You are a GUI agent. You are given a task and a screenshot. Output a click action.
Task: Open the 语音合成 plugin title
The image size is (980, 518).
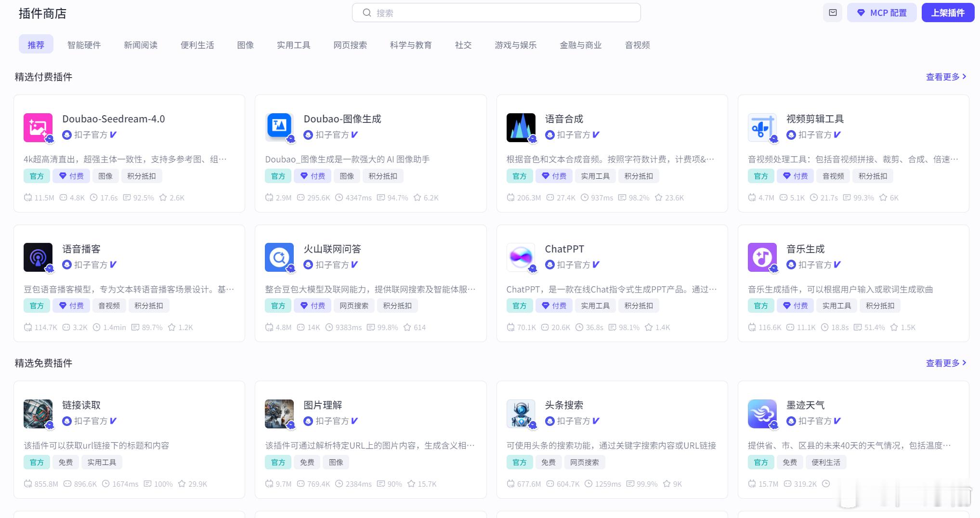(x=564, y=119)
